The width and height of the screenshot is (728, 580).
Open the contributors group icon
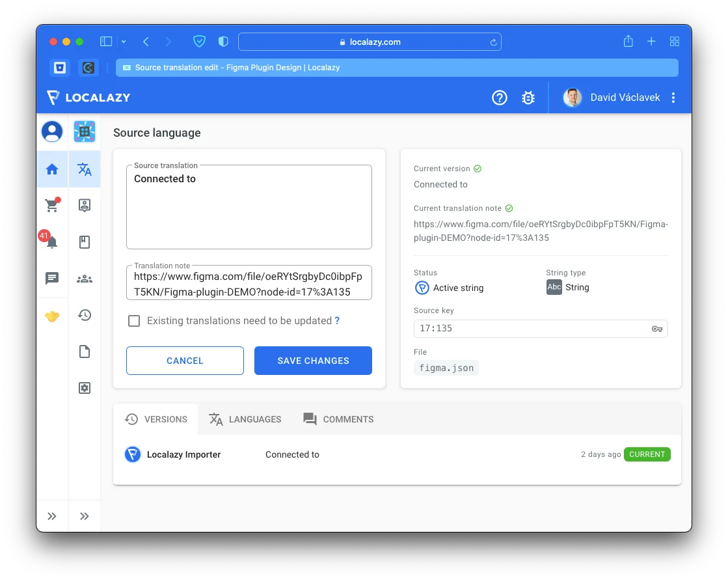[x=85, y=279]
